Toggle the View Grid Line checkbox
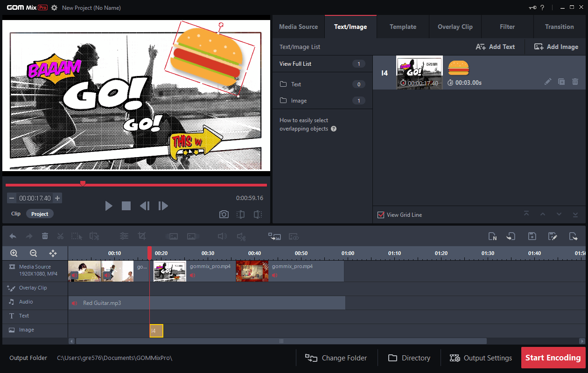Image resolution: width=588 pixels, height=373 pixels. point(381,215)
